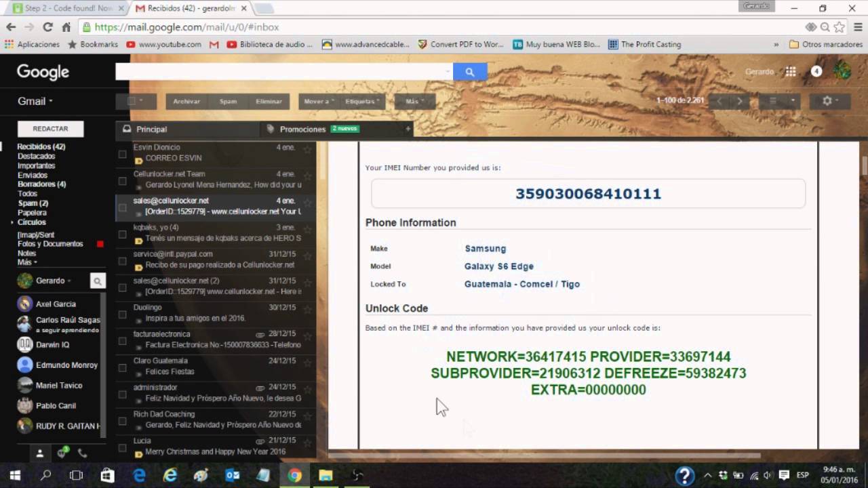Show contacts in the chat panel

[40, 453]
